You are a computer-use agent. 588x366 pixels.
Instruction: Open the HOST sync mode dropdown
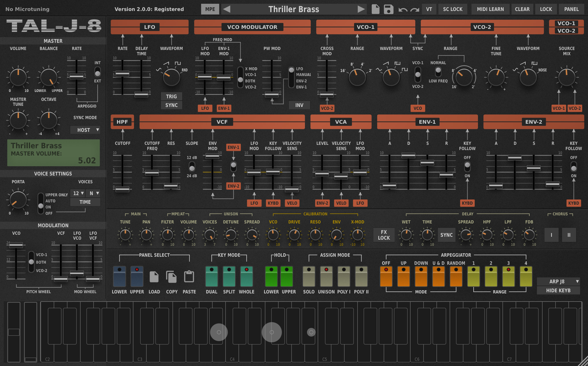85,130
